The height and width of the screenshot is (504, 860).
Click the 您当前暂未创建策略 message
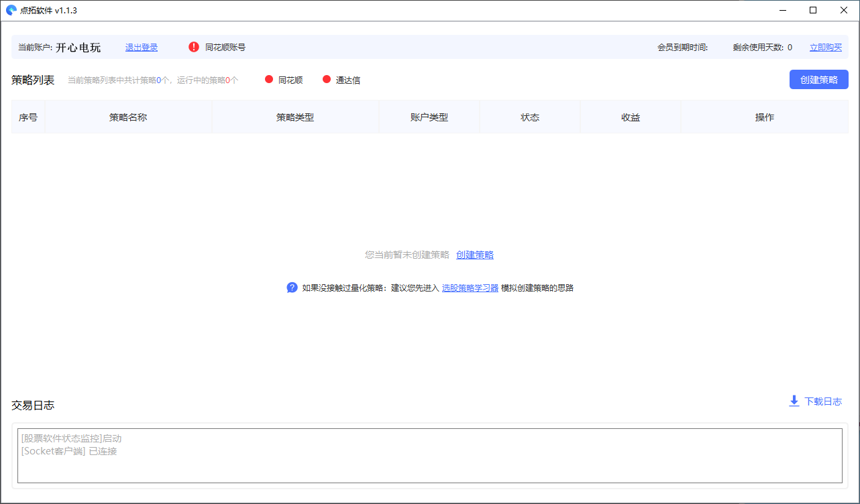pos(407,255)
